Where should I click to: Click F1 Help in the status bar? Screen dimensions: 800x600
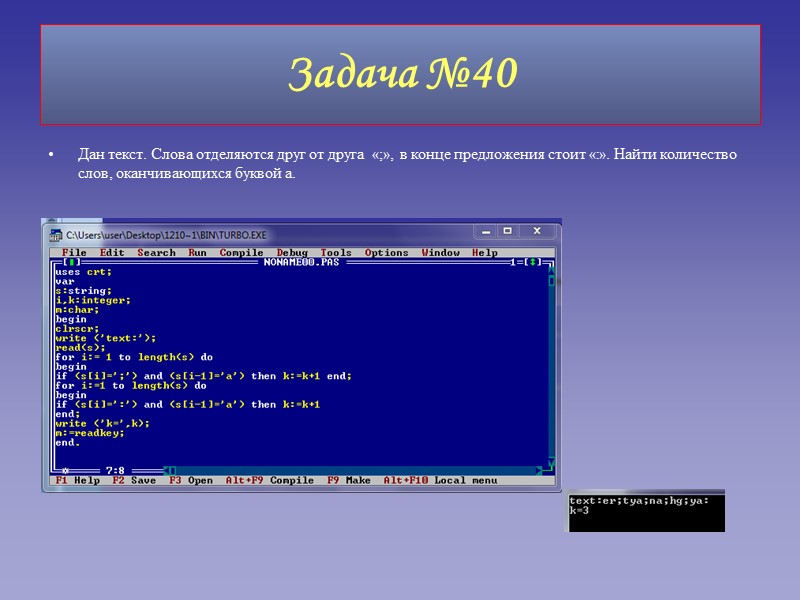[78, 480]
